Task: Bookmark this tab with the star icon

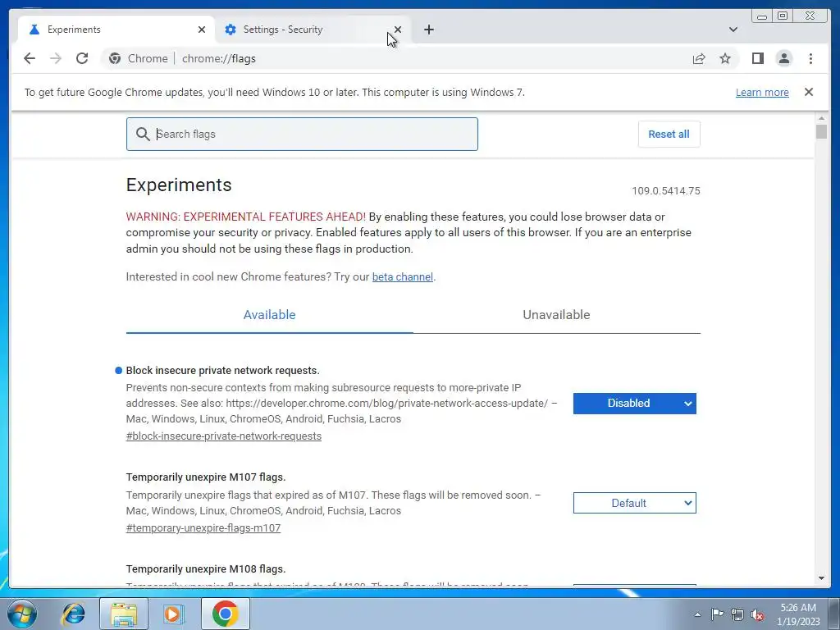Action: click(x=725, y=58)
